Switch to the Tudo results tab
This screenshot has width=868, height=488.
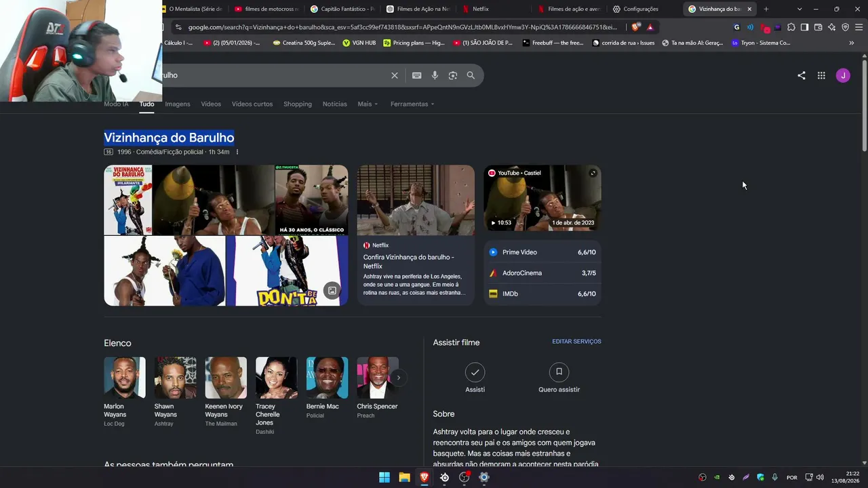point(146,104)
